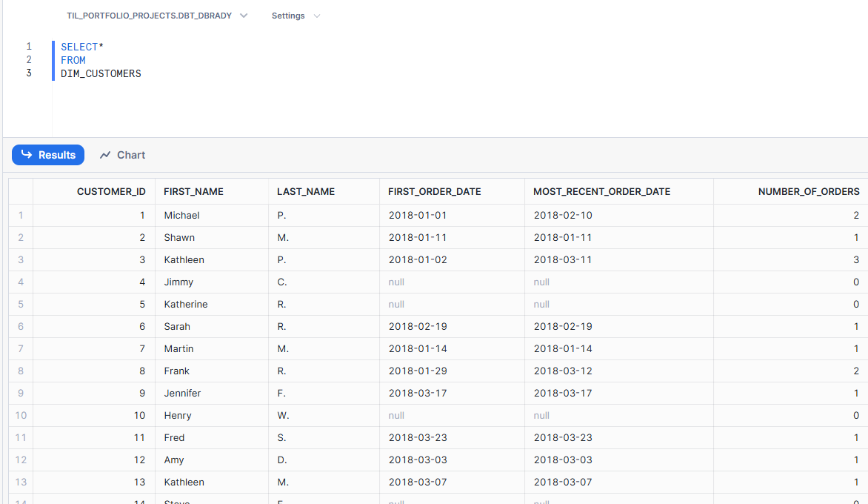The height and width of the screenshot is (504, 868).
Task: Switch to the Results tab
Action: [x=48, y=155]
